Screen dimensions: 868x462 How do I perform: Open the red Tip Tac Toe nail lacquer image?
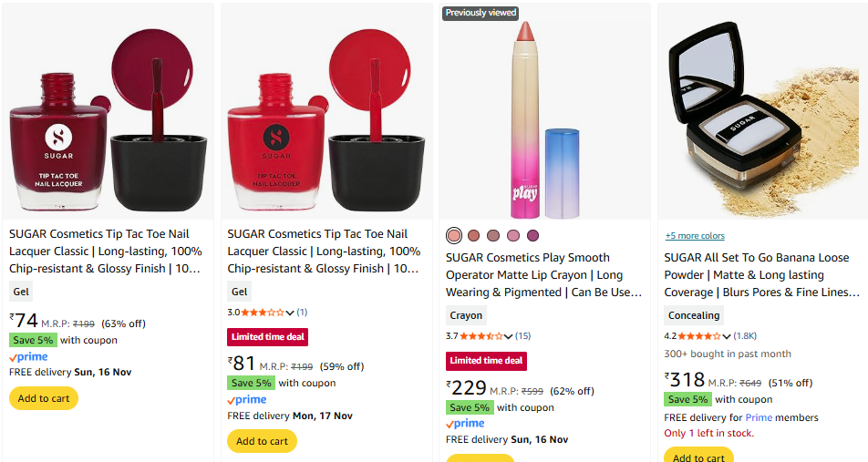[x=325, y=111]
